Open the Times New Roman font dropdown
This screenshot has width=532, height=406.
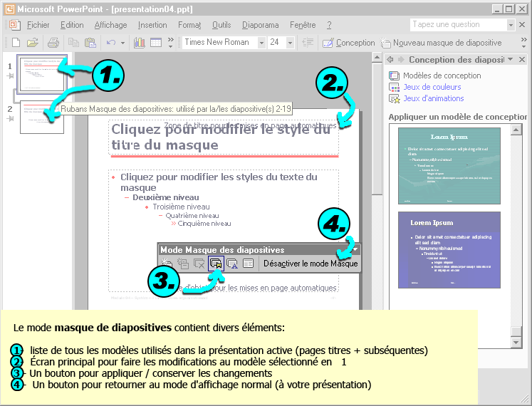(x=261, y=43)
